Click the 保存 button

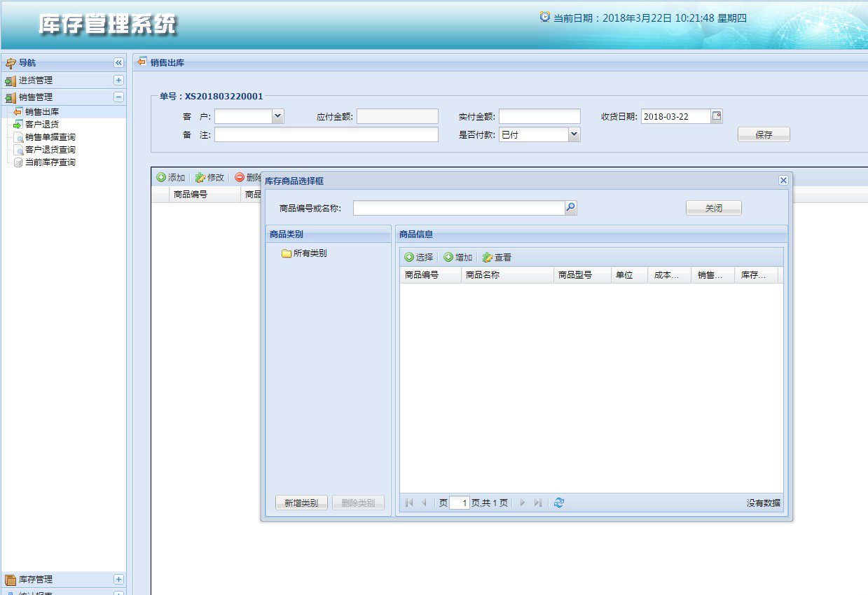pos(764,135)
